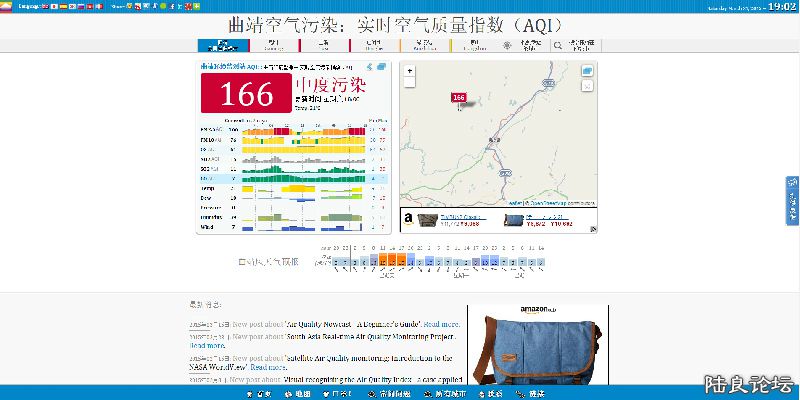Click the green plus share icon

[x=196, y=6]
